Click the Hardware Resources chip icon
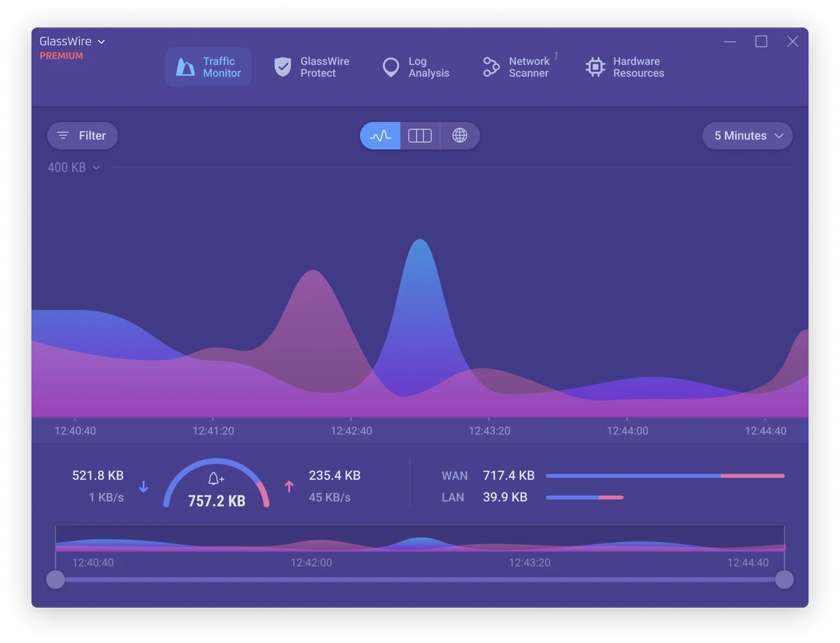The width and height of the screenshot is (840, 643). pyautogui.click(x=596, y=67)
